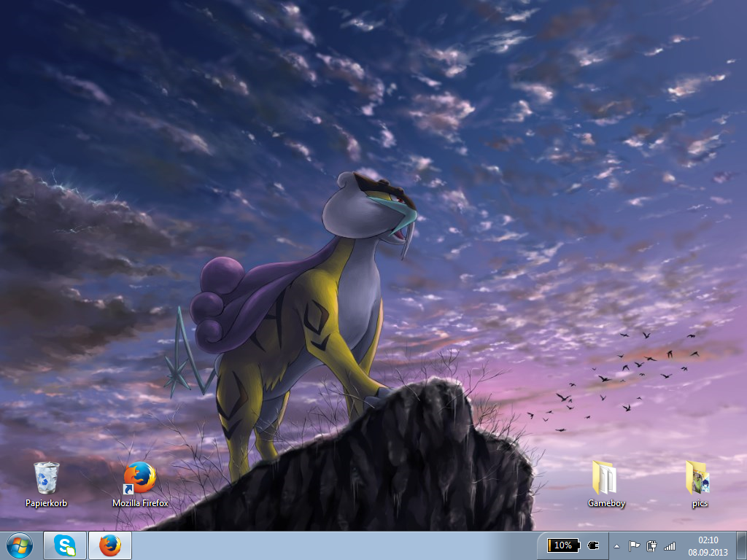
Task: Show hidden tray icons with the arrow
Action: pyautogui.click(x=616, y=546)
